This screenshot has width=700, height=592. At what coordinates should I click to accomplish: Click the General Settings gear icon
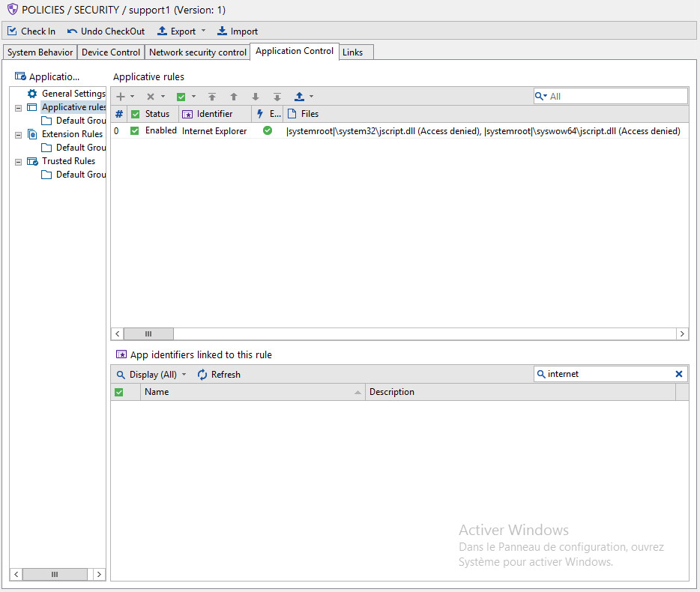pyautogui.click(x=32, y=94)
